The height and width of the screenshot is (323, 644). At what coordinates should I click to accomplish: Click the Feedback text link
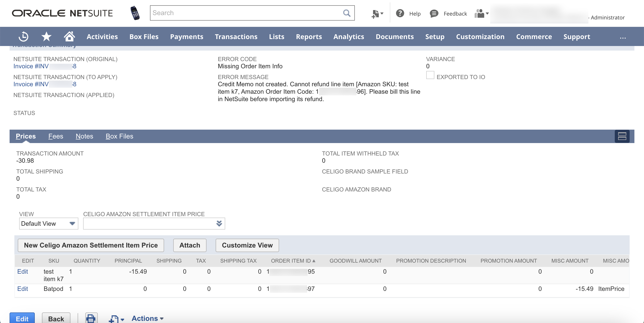pyautogui.click(x=455, y=14)
